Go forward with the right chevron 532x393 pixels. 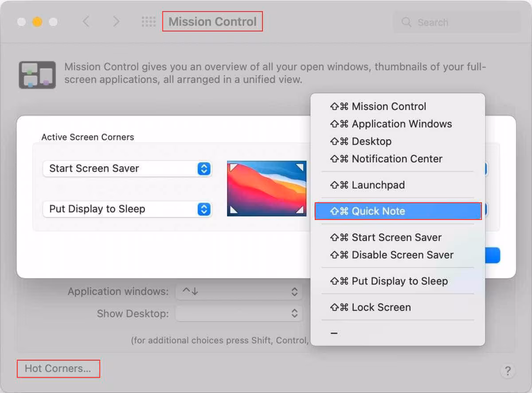[116, 21]
